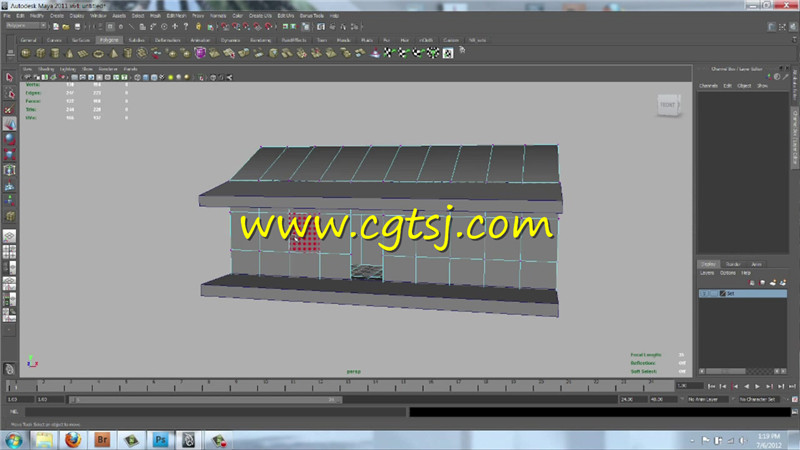Create a polygon sphere from the shelf

pyautogui.click(x=26, y=53)
